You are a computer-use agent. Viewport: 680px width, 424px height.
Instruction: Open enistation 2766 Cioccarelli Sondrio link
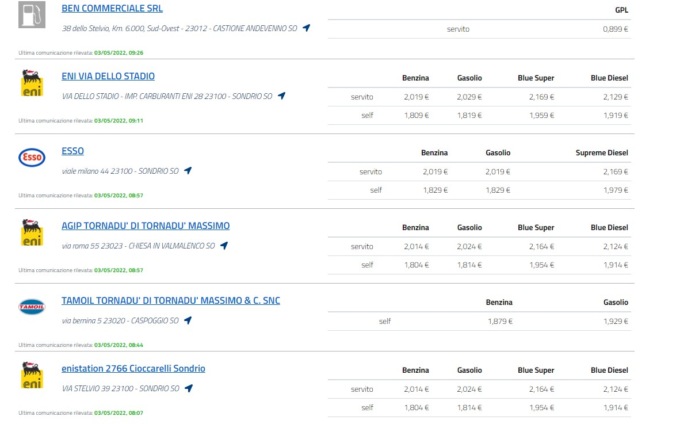(133, 368)
